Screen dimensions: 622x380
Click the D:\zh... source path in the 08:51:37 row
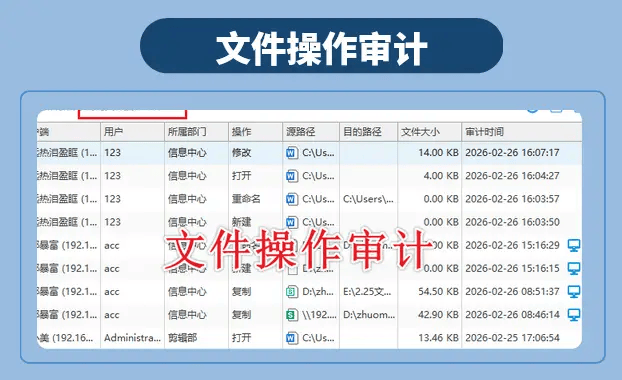(x=318, y=292)
